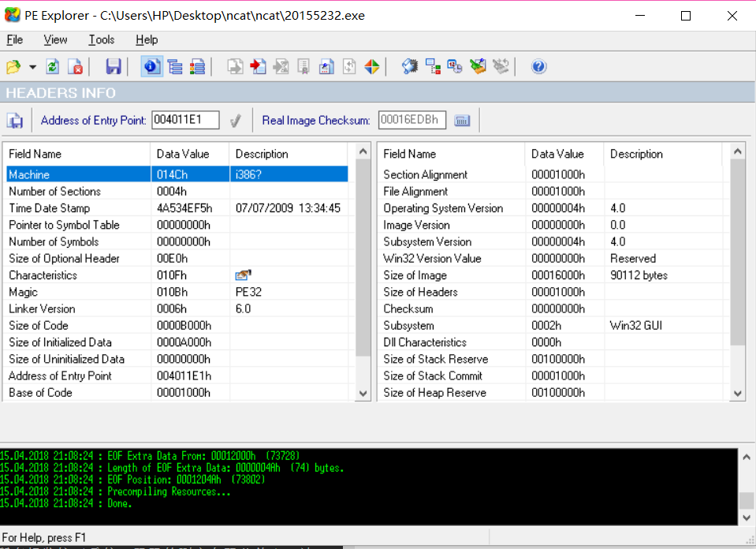756x549 pixels.
Task: Click the Reopen file green arrows icon
Action: 52,66
